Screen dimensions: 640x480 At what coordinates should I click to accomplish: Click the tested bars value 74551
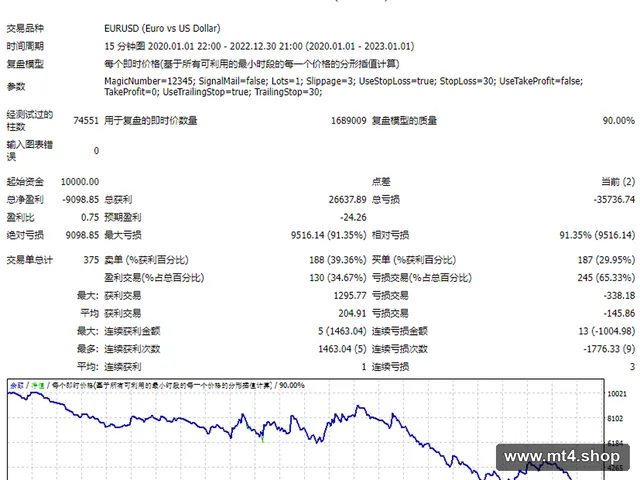coord(86,120)
